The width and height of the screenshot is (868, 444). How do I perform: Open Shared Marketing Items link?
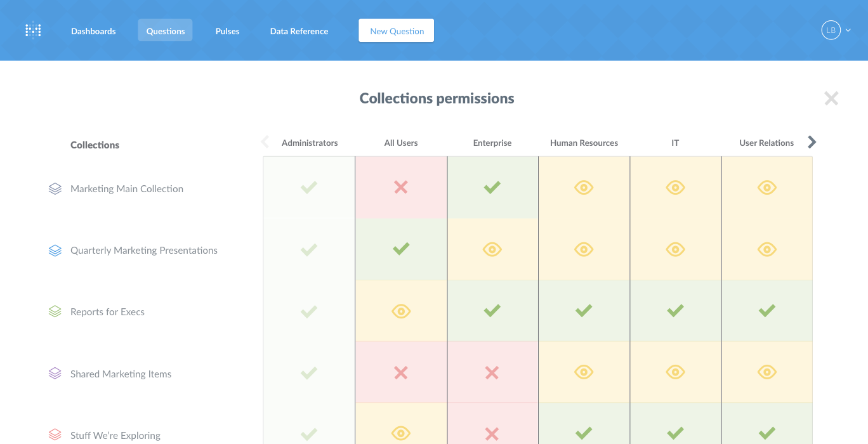click(121, 374)
